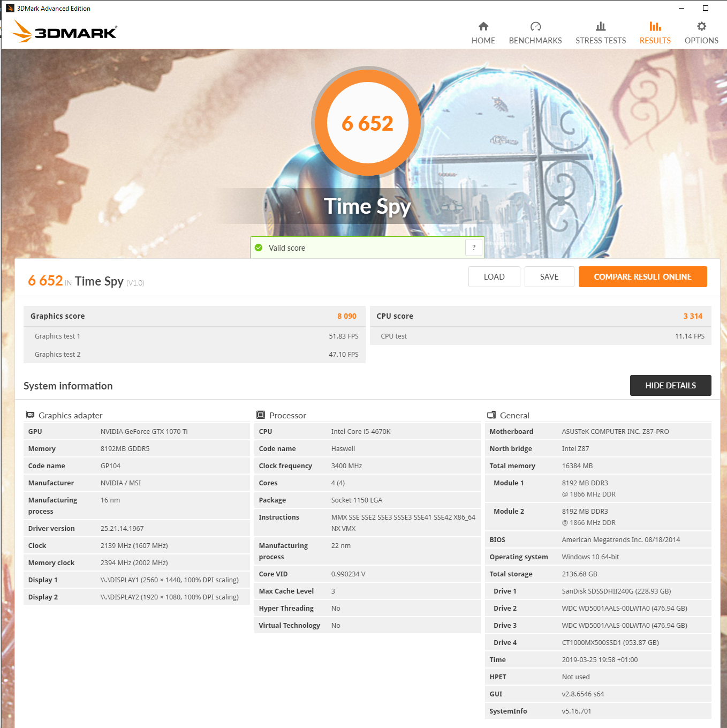Open the OPTIONS tab
The image size is (727, 728).
(x=701, y=33)
